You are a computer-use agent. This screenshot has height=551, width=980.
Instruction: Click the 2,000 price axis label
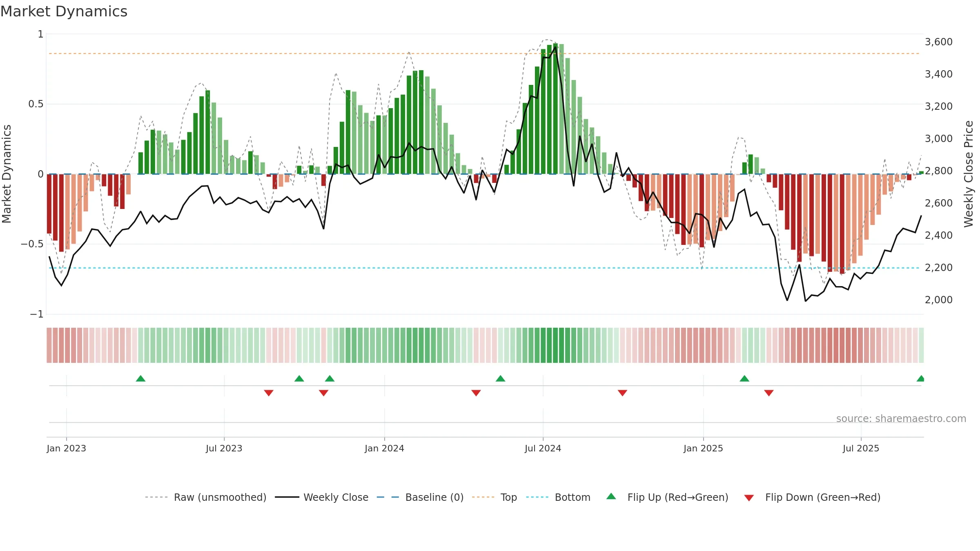point(939,300)
